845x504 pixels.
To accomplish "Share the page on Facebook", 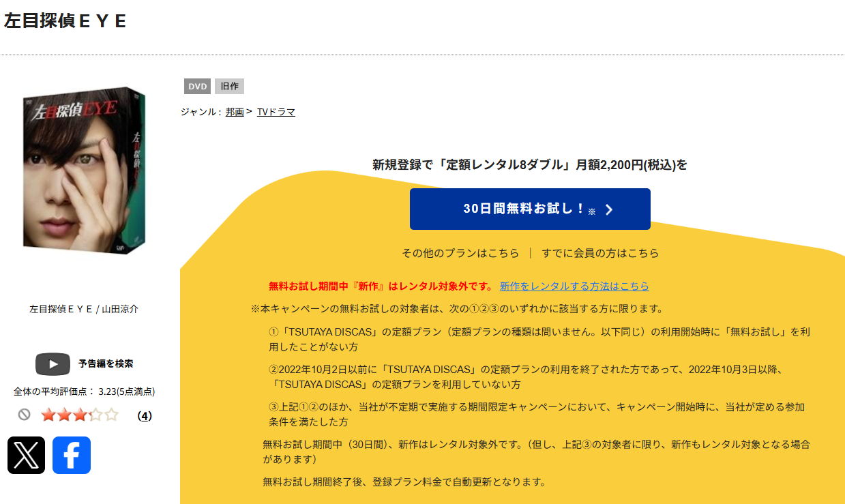I will [72, 455].
